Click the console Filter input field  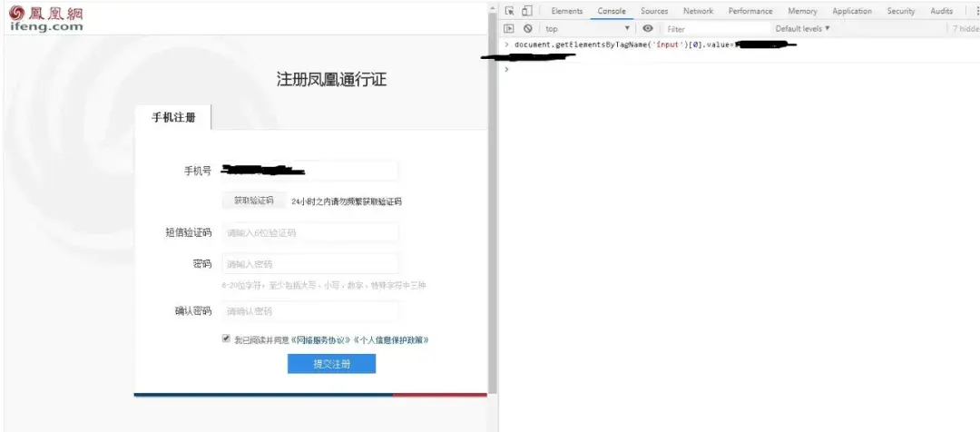[x=717, y=29]
